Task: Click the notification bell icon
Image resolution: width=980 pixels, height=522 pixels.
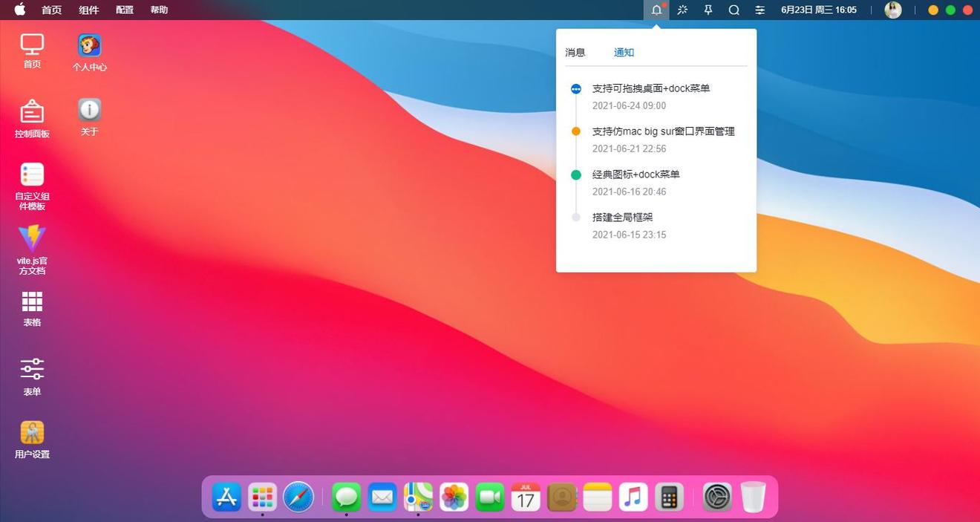Action: click(656, 10)
